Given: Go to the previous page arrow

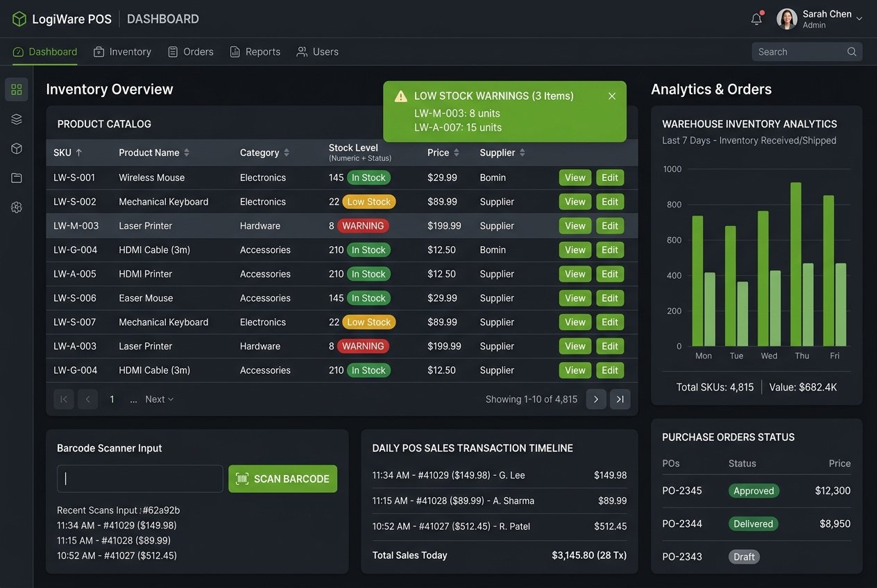Looking at the screenshot, I should click(x=88, y=399).
